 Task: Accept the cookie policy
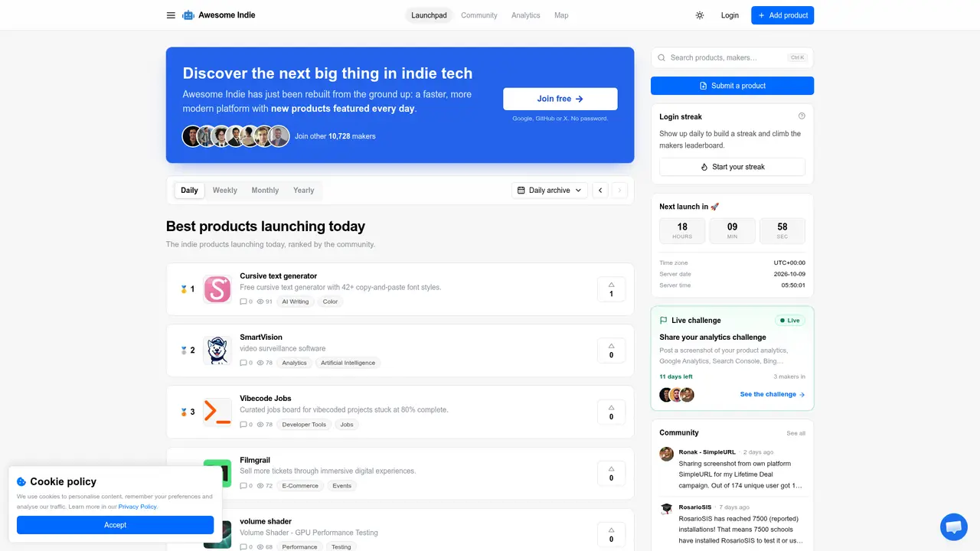click(x=116, y=525)
